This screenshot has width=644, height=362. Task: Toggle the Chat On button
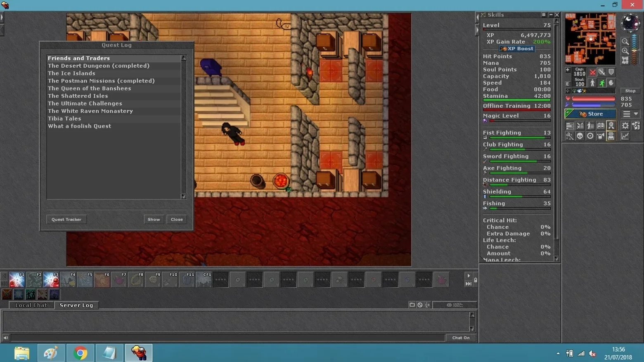click(461, 338)
